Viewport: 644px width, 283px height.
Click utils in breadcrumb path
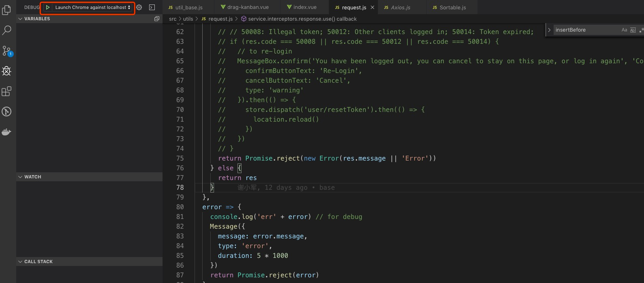pos(188,19)
